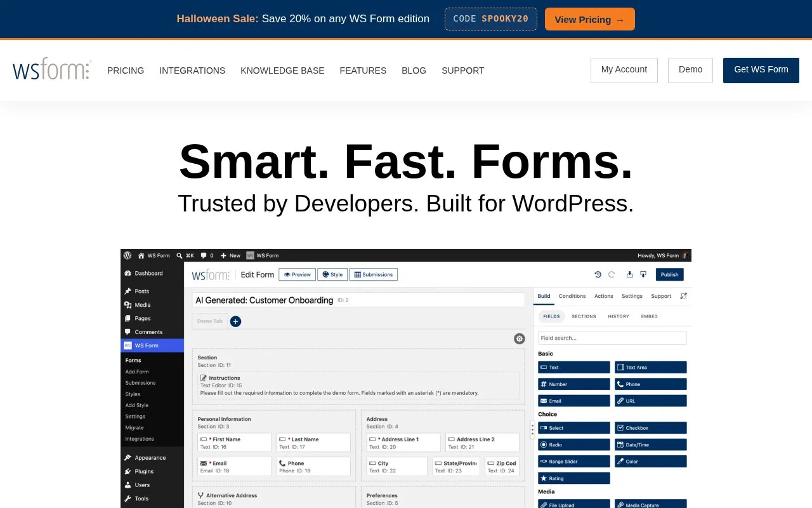Open the KNOWLEDGE BASE menu item
The height and width of the screenshot is (508, 812).
[x=282, y=70]
